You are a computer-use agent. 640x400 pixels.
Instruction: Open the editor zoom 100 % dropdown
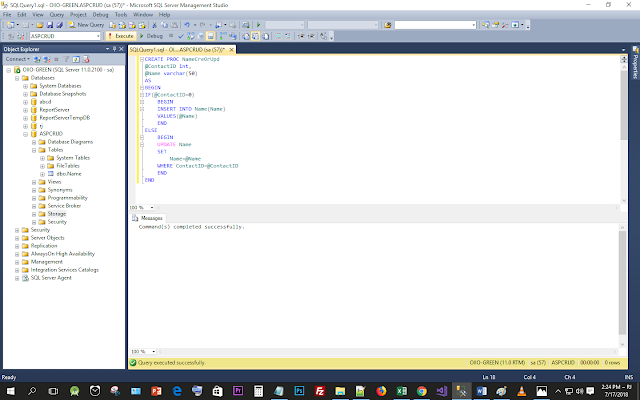coord(152,208)
